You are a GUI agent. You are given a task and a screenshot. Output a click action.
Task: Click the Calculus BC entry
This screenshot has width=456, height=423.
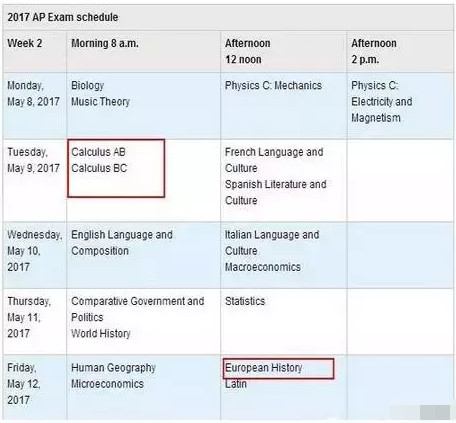pyautogui.click(x=99, y=168)
